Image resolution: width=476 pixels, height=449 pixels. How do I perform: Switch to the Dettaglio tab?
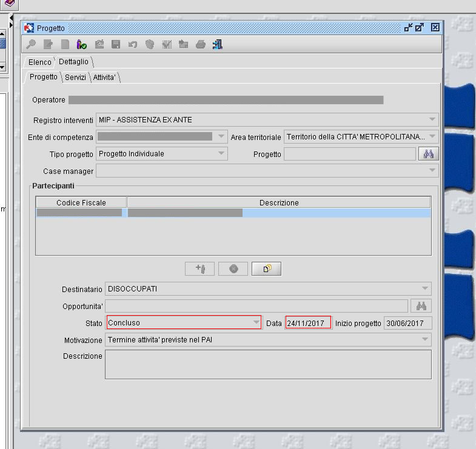74,62
